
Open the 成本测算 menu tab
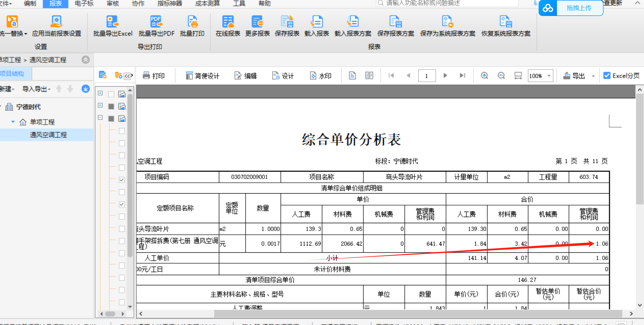207,3
